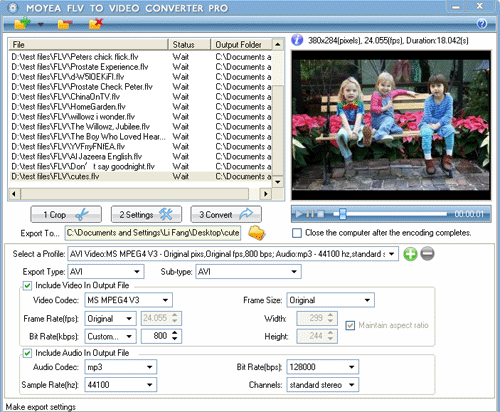Open the Video Codec dropdown
Screen dimensions: 500x412
(x=165, y=300)
